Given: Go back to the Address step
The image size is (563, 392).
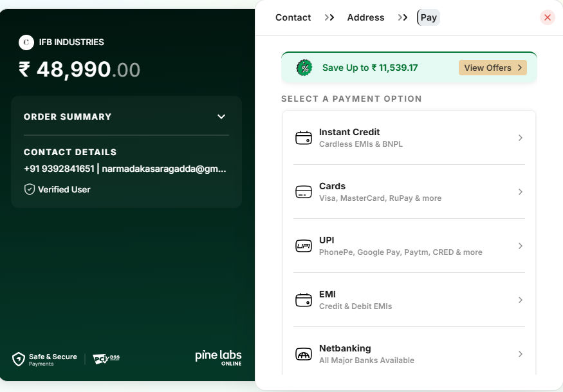Looking at the screenshot, I should pos(365,17).
